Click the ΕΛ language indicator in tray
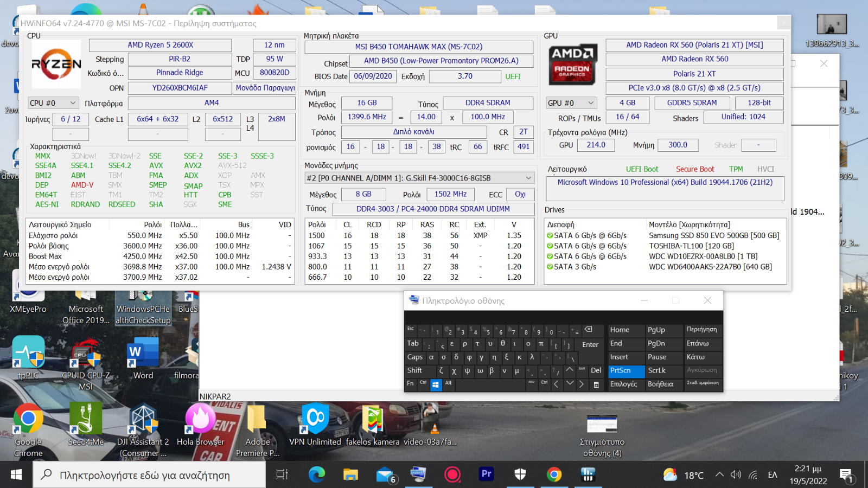868x488 pixels. pyautogui.click(x=773, y=475)
